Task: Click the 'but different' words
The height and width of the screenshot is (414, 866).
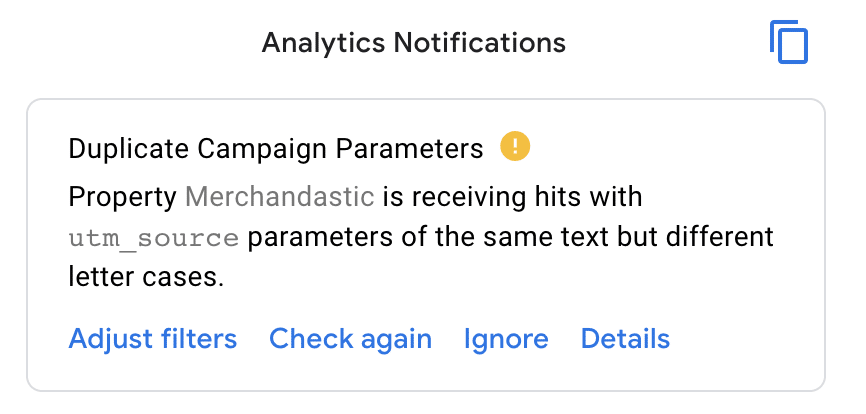Action: click(695, 236)
